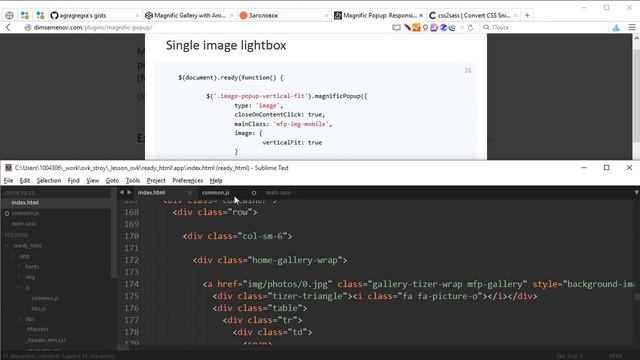
Task: Click the Tab Size status bar setting
Action: pyautogui.click(x=569, y=356)
